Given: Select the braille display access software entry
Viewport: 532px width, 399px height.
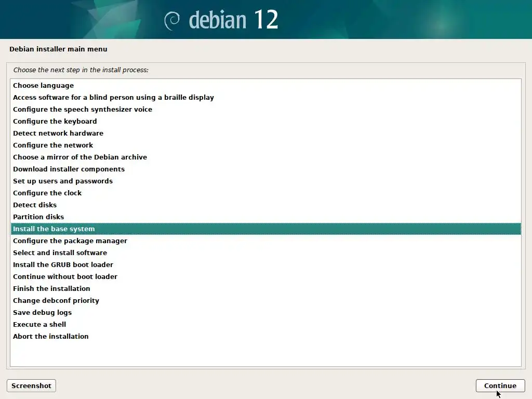Looking at the screenshot, I should click(x=265, y=97).
